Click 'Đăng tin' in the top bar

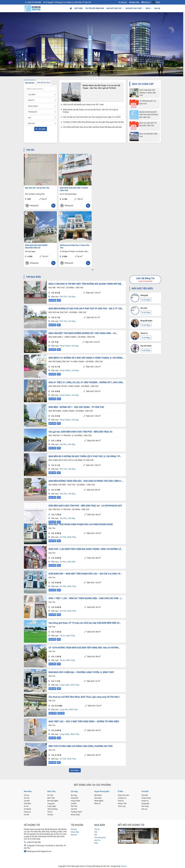(146, 2)
